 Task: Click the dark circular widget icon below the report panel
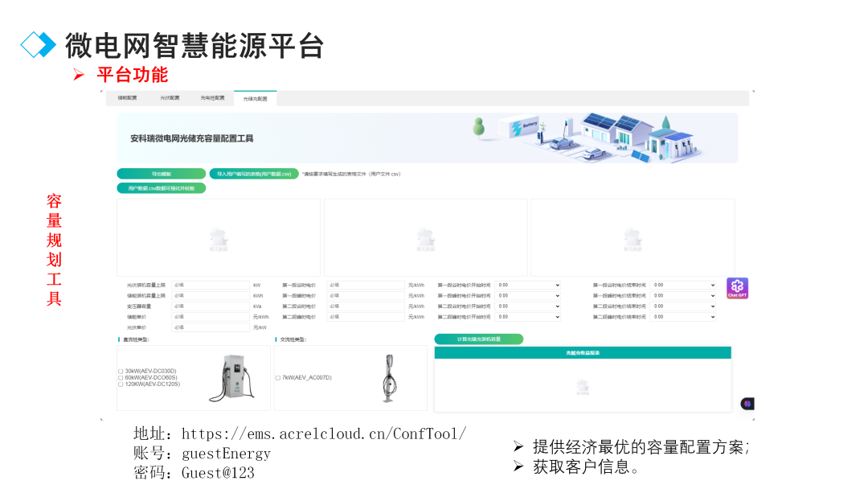(x=747, y=403)
